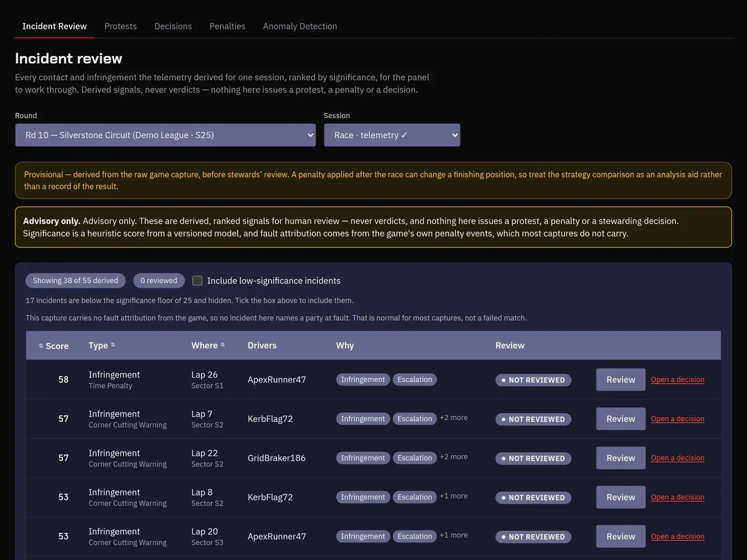Click '+2 more' reasons in GridBraker186 row

tap(454, 457)
